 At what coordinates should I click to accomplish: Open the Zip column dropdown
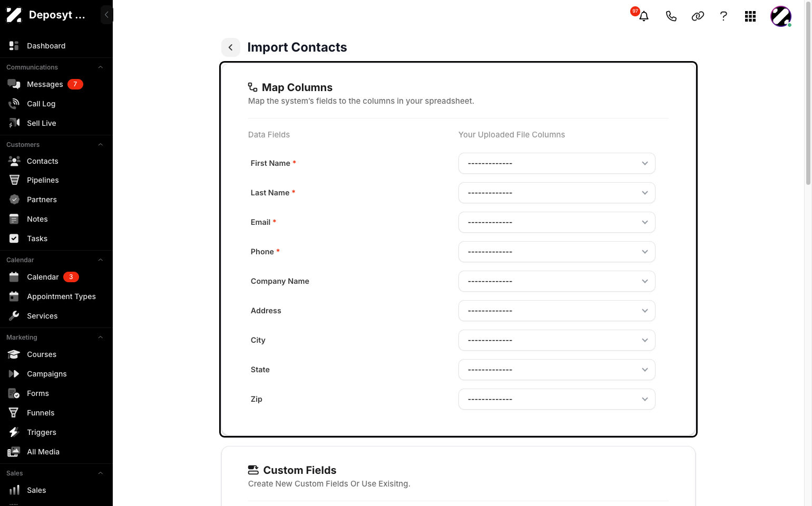coord(557,399)
